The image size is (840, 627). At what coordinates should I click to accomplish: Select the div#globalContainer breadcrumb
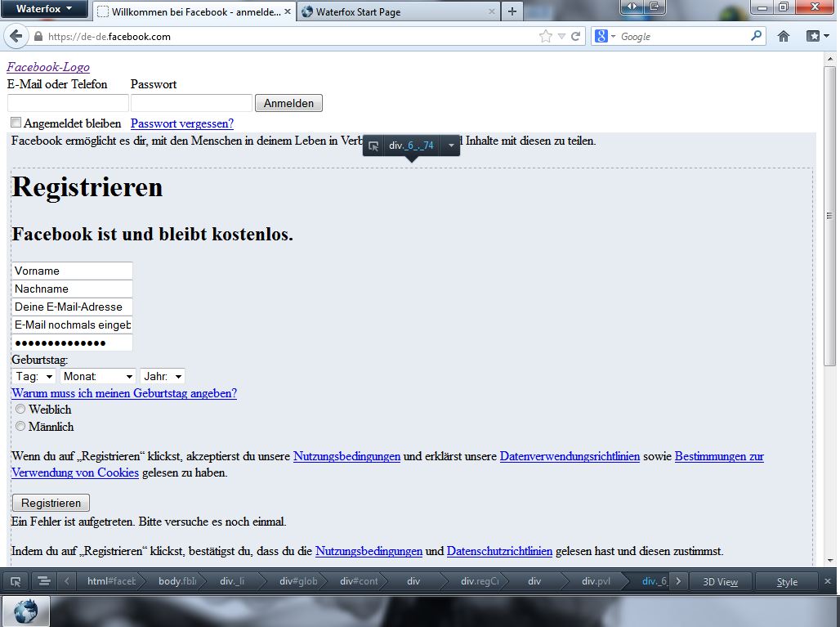coord(298,581)
